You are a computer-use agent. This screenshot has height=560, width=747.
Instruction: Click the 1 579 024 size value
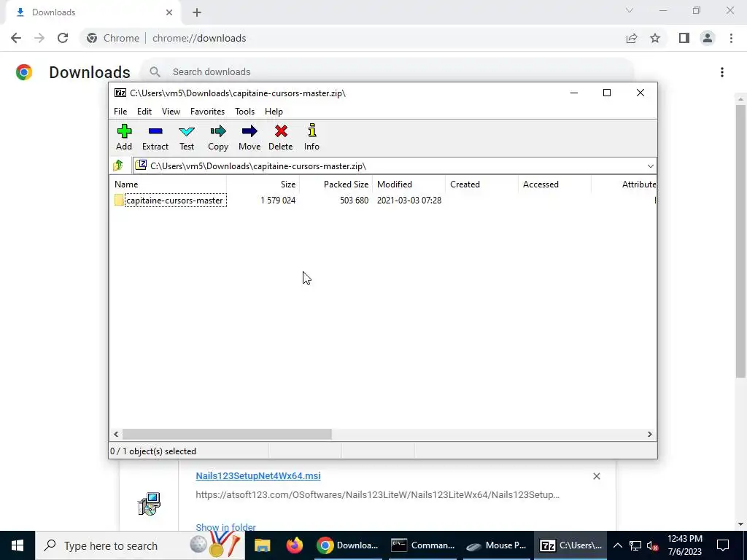click(278, 201)
